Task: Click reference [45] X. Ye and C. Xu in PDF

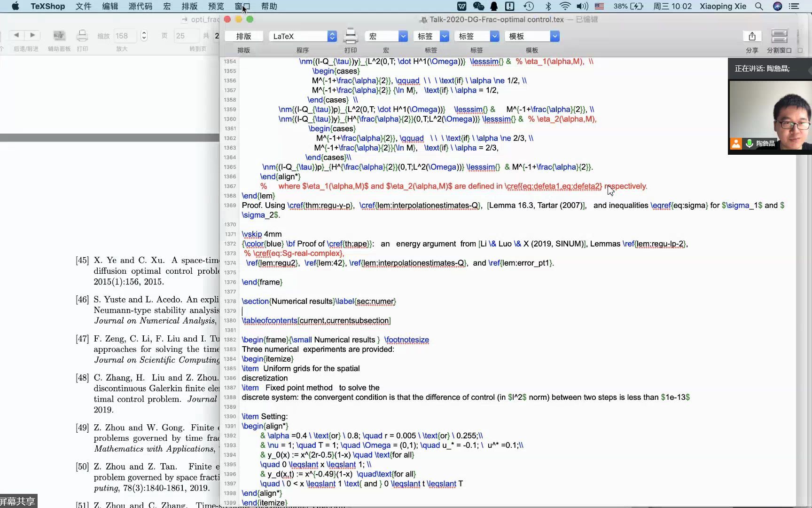Action: click(148, 271)
